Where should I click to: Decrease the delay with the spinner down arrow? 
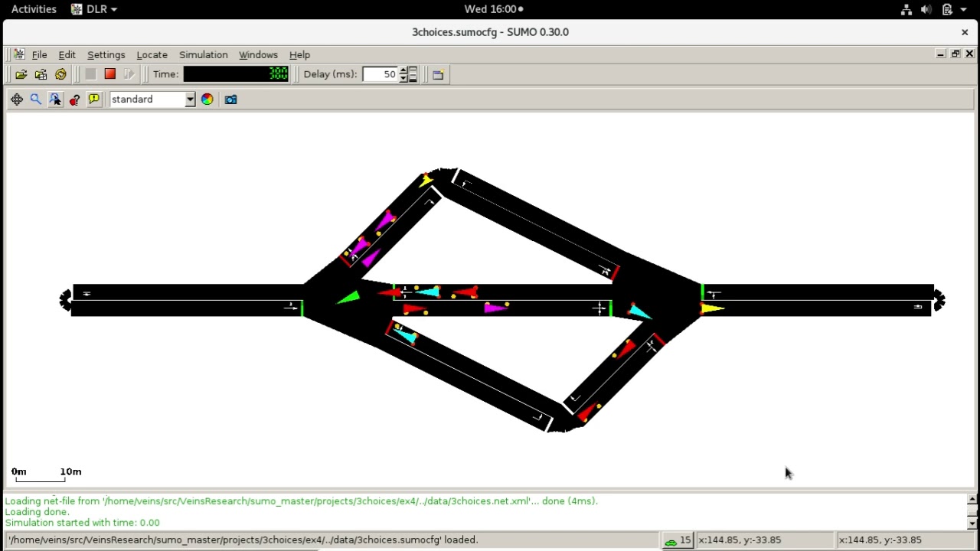click(x=403, y=78)
